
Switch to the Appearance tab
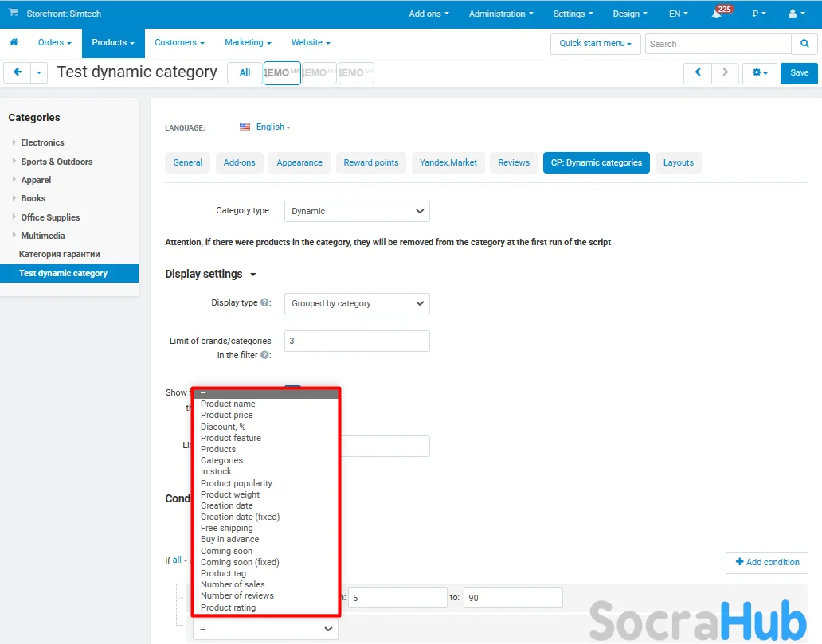(299, 162)
